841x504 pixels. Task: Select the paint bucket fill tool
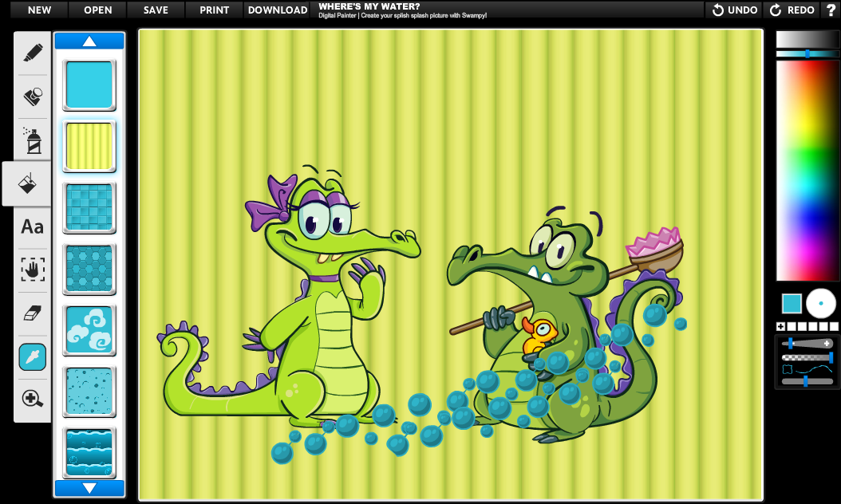27,183
